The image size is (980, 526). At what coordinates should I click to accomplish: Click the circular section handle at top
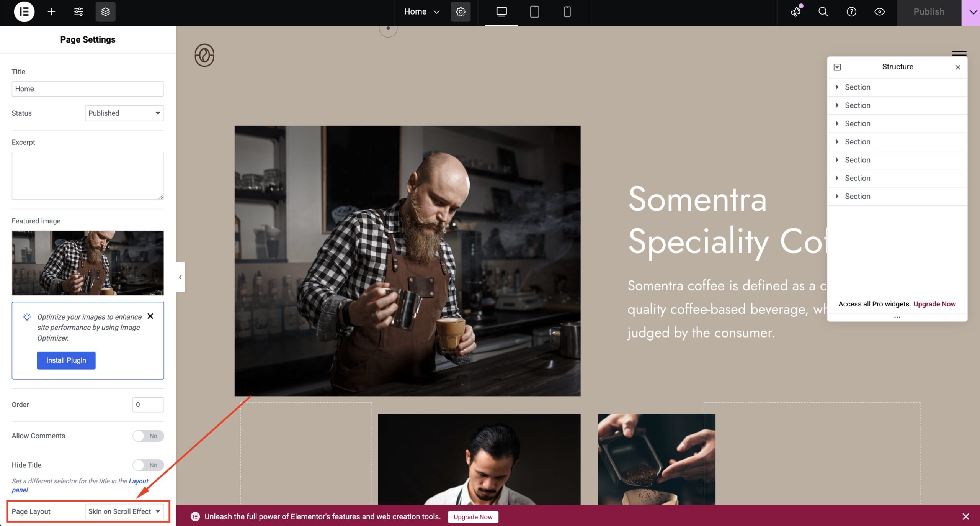click(388, 28)
